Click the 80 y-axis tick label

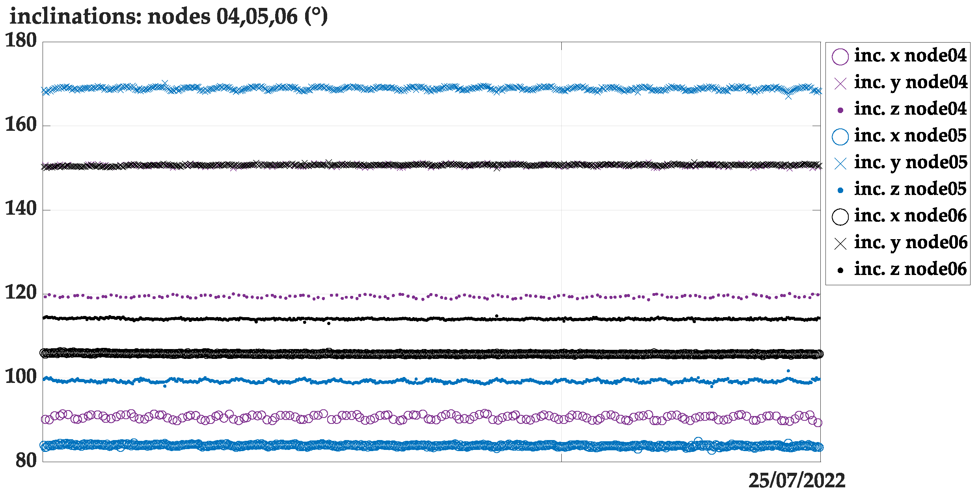[26, 461]
